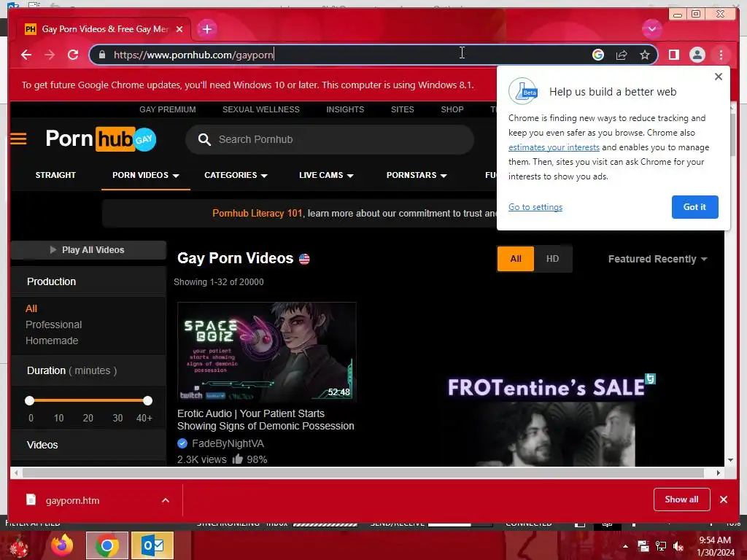Expand the last fully visible navigation dropdown
This screenshot has width=747, height=560.
pyautogui.click(x=417, y=175)
